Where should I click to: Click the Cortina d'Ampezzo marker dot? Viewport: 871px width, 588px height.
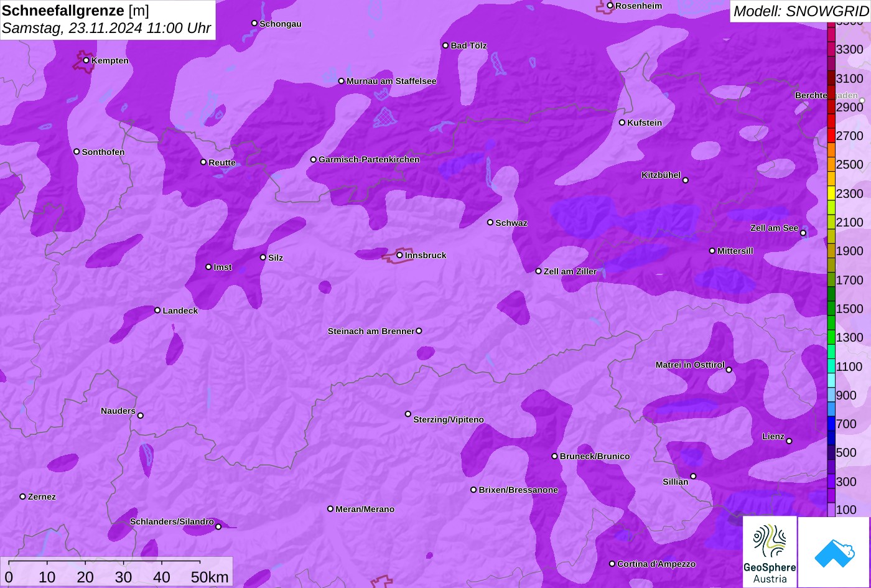coord(612,564)
